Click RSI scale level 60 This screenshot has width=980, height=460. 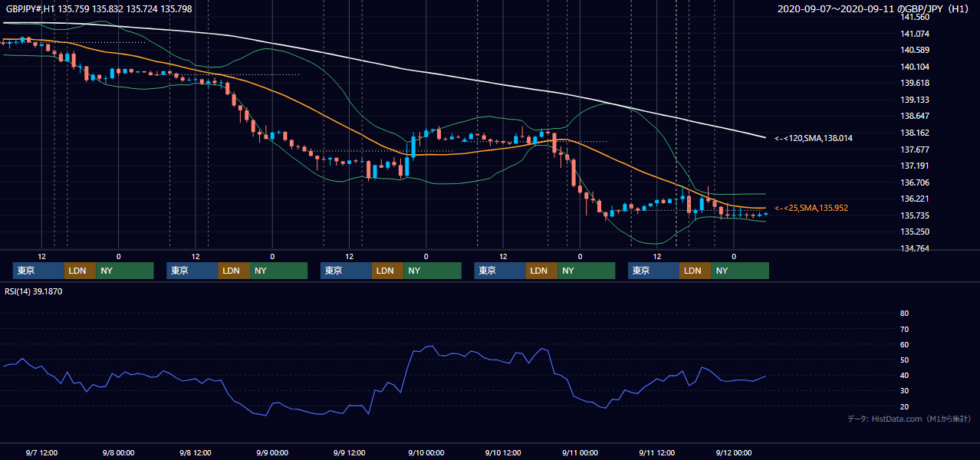904,344
